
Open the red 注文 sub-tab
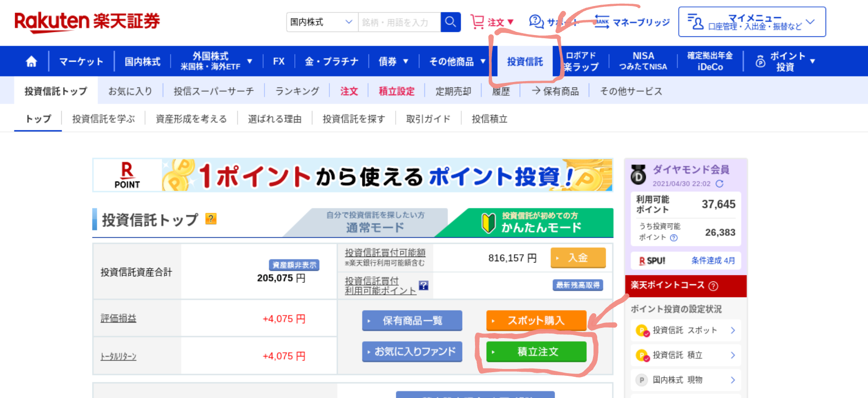coord(349,91)
